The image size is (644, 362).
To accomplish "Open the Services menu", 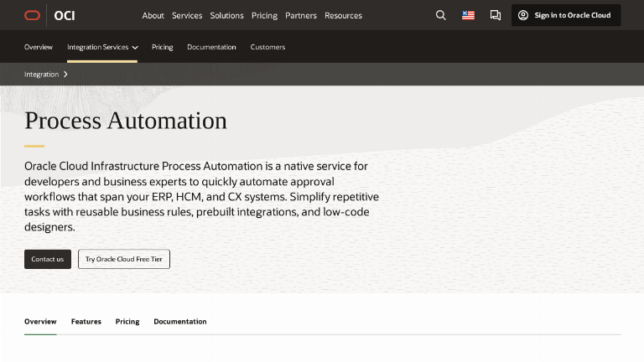I will (187, 16).
